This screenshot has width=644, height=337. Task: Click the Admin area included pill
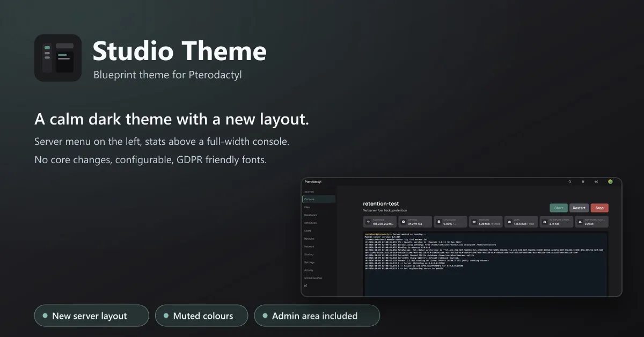pos(317,316)
